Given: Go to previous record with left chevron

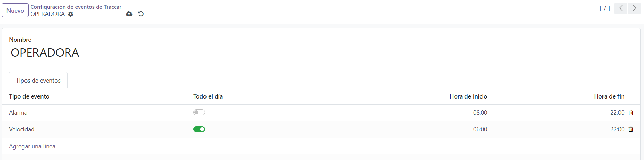Looking at the screenshot, I should point(621,8).
